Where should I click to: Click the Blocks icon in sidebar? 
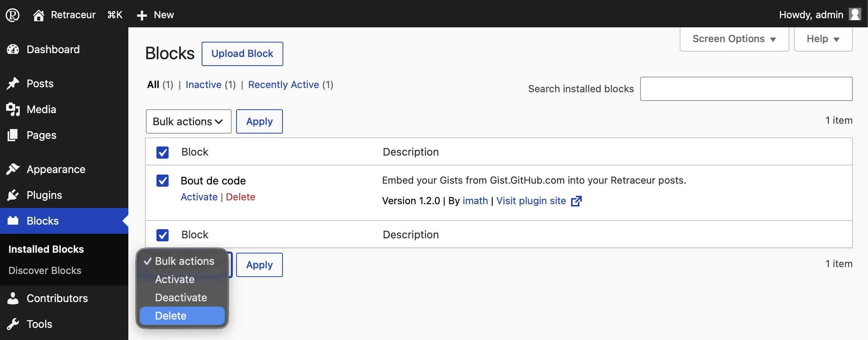[13, 221]
